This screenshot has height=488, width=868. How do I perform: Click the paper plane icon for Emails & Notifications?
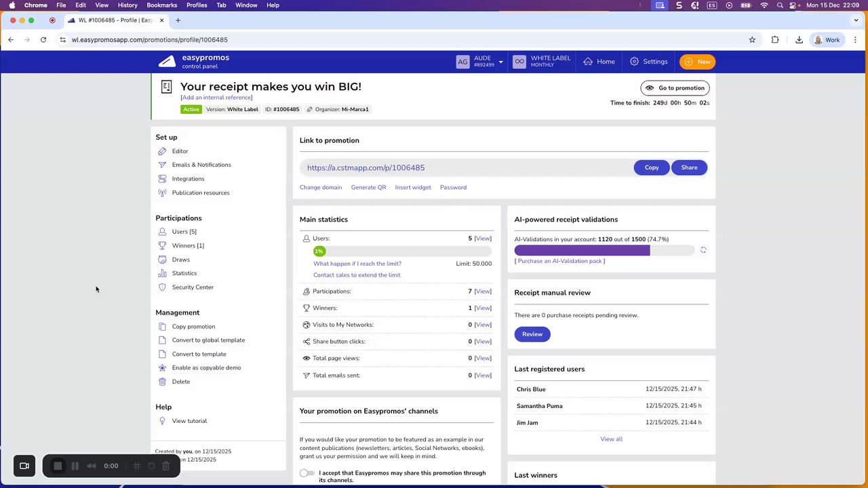(x=162, y=165)
